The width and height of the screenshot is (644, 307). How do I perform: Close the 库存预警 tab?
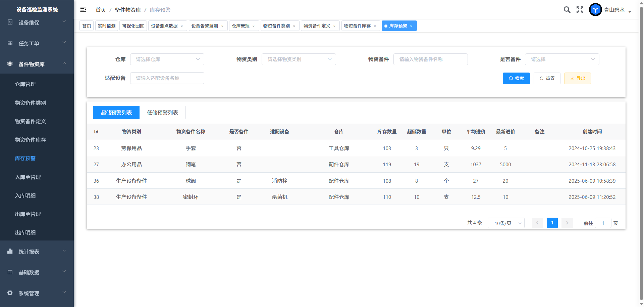point(411,26)
